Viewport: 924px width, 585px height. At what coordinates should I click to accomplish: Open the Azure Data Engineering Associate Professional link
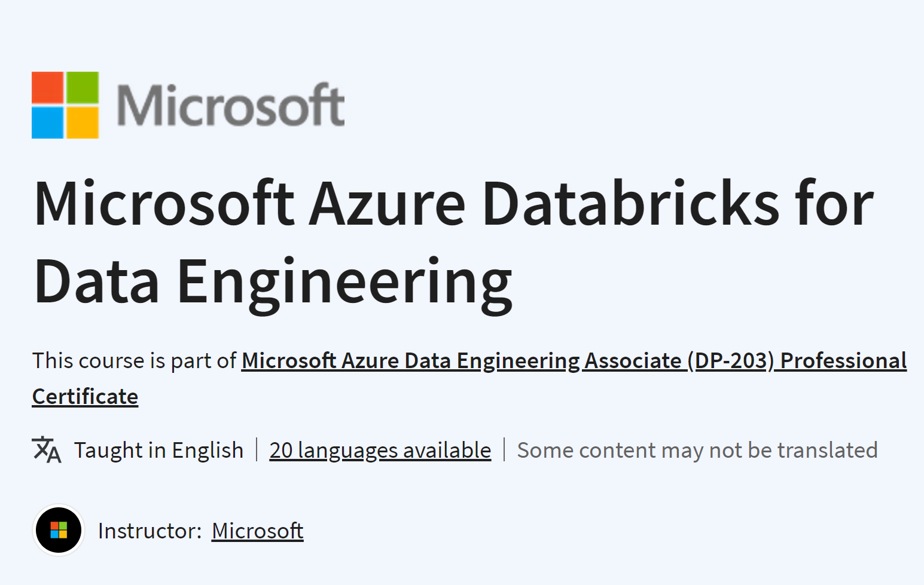click(574, 361)
